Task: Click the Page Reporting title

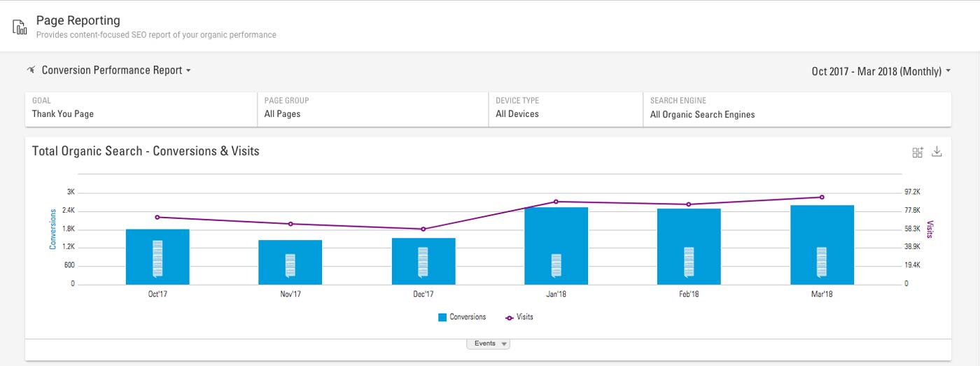Action: pos(78,20)
